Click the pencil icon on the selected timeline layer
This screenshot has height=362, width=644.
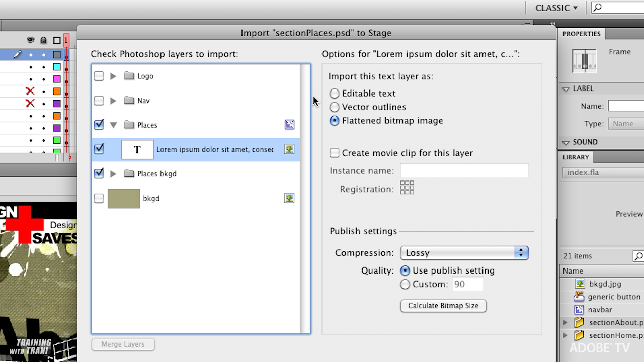click(x=18, y=54)
